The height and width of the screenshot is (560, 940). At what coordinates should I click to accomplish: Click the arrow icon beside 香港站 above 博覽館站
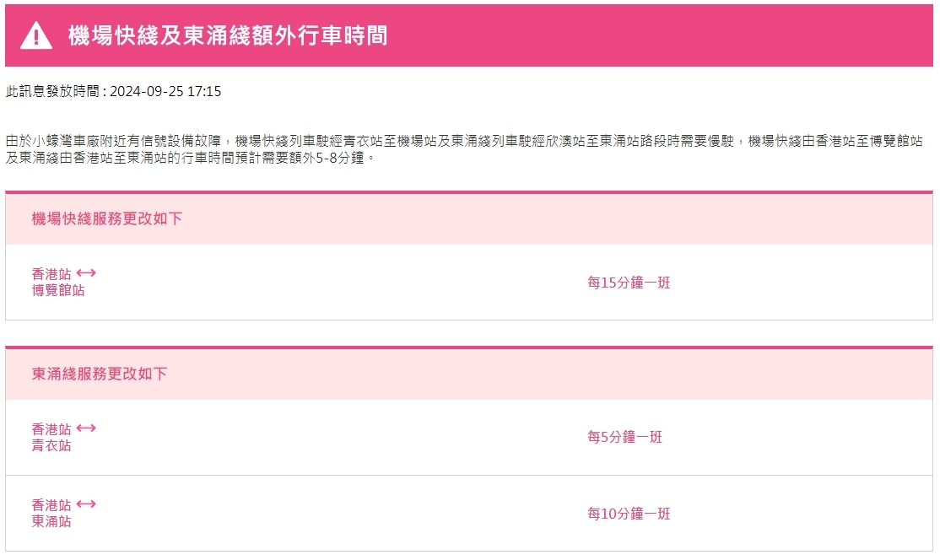86,273
